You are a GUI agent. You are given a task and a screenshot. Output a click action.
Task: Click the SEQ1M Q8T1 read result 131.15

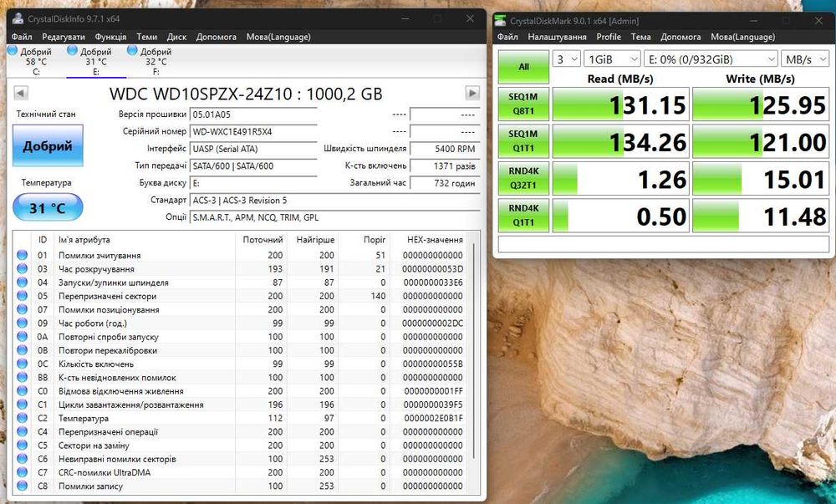point(620,104)
